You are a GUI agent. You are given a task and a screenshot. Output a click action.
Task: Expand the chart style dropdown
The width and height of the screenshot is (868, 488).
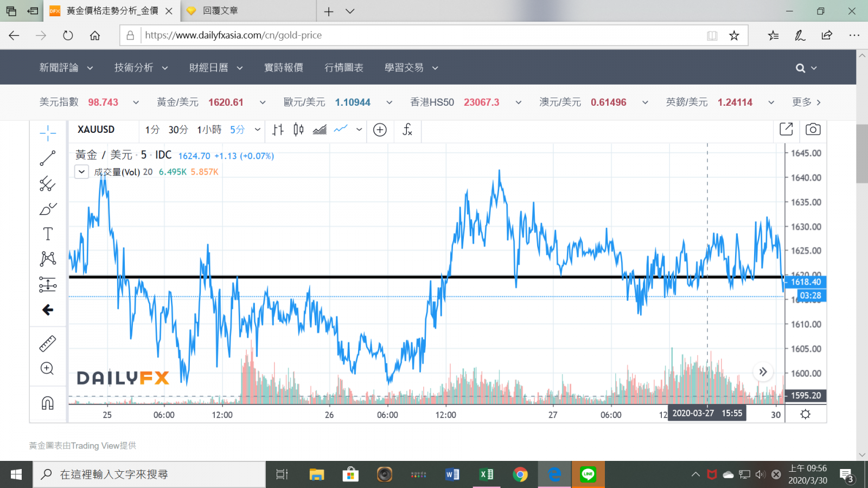[x=359, y=130]
